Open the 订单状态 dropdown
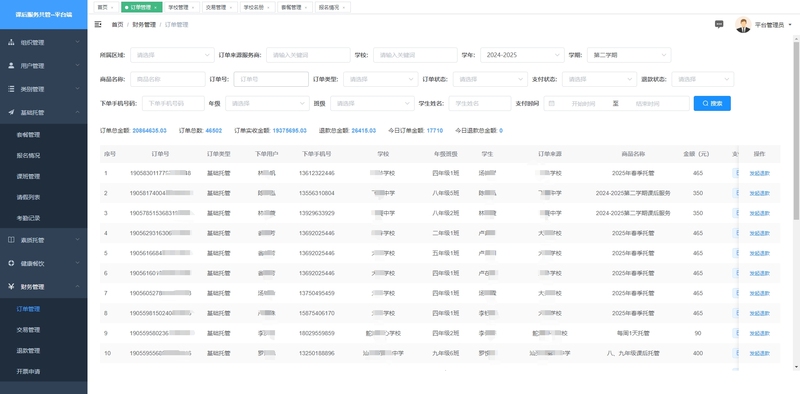This screenshot has width=800, height=394. coord(490,79)
